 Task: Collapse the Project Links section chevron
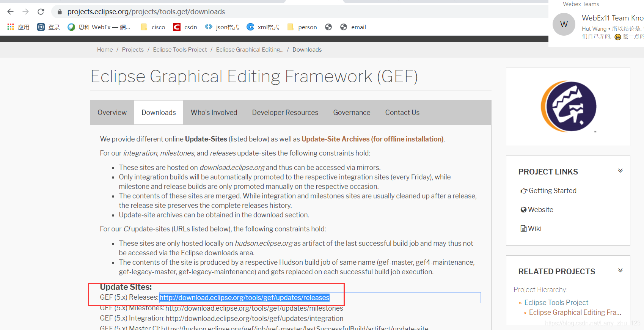pyautogui.click(x=620, y=171)
